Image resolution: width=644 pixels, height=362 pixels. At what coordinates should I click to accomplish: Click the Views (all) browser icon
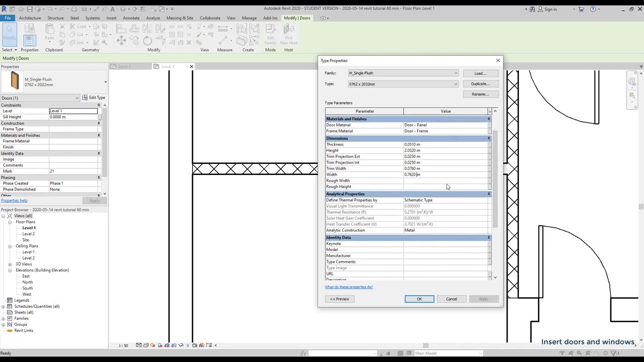tap(10, 216)
